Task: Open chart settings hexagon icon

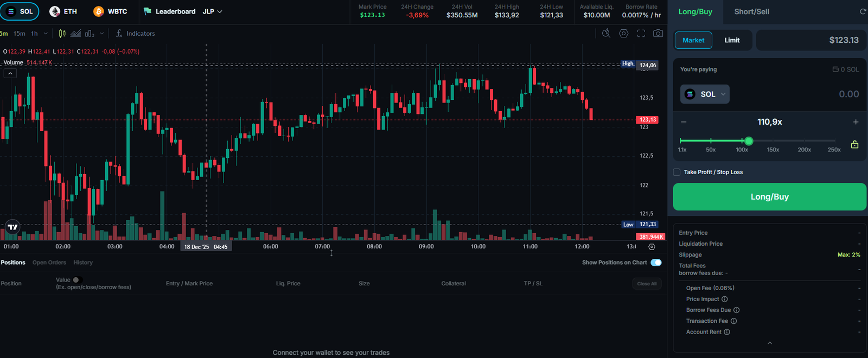Action: click(624, 34)
